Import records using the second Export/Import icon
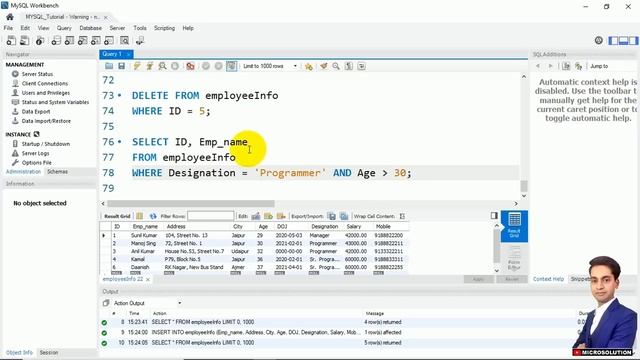This screenshot has height=360, width=640. (x=344, y=216)
